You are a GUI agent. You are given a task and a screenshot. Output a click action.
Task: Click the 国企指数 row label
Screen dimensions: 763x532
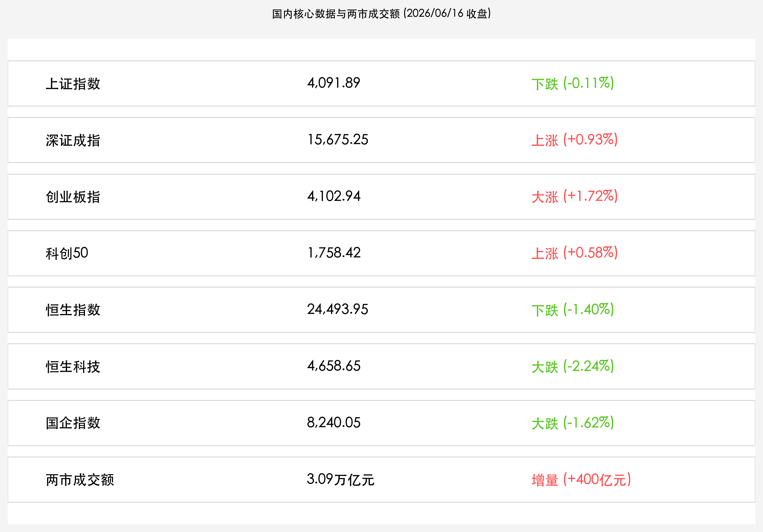(x=73, y=423)
